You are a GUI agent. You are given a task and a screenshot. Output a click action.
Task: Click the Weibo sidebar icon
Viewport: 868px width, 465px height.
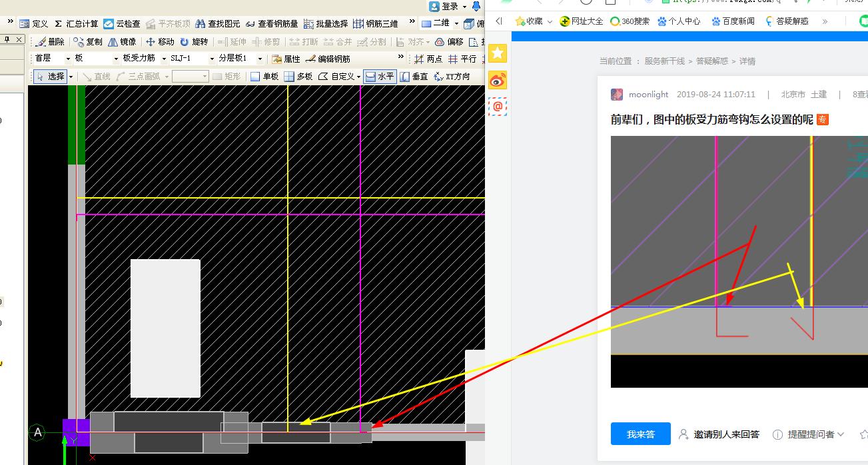[x=498, y=80]
